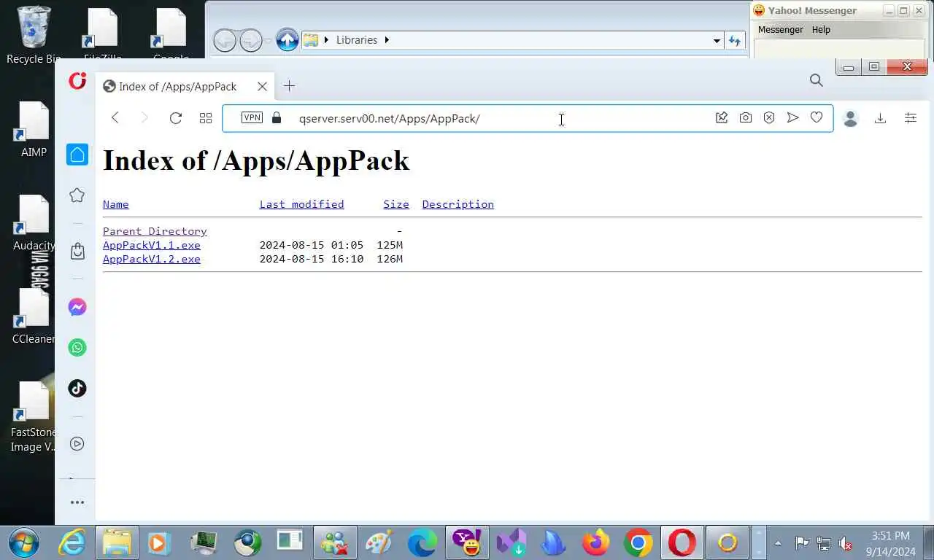Send page to My Flow
The image size is (934, 560).
pyautogui.click(x=792, y=117)
